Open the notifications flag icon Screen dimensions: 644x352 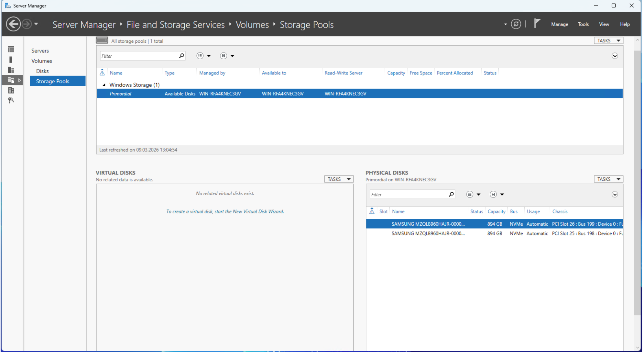(537, 23)
